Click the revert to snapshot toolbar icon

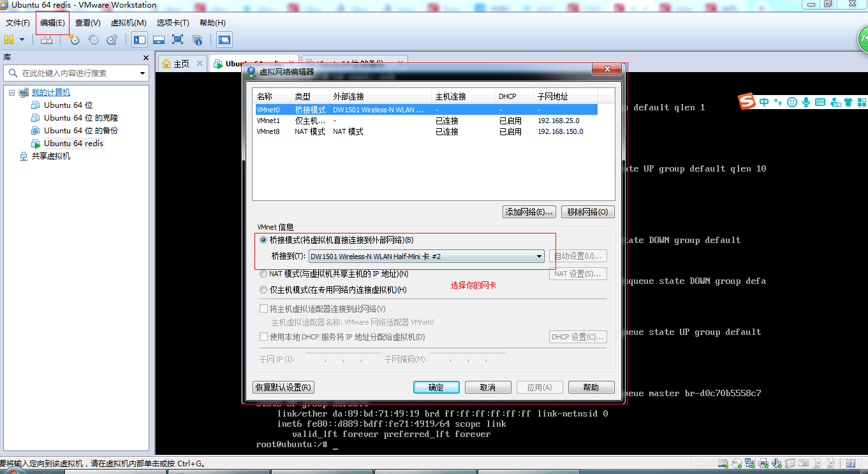(x=93, y=40)
